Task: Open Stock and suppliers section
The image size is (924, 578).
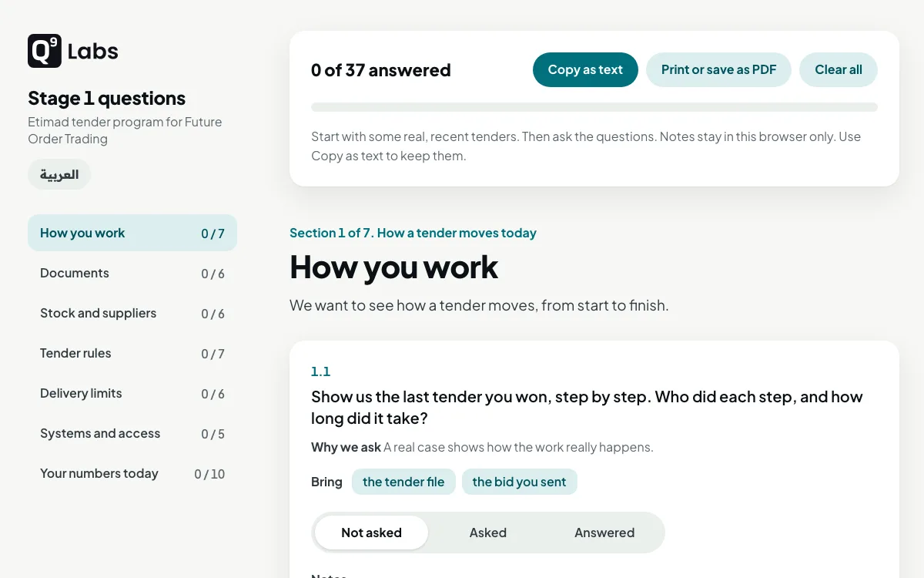Action: point(132,313)
